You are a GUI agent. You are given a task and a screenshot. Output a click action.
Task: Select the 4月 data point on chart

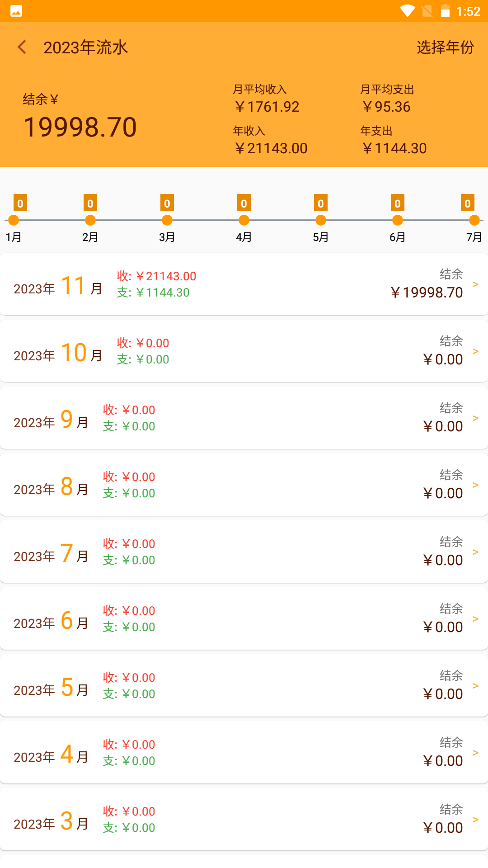pos(244,220)
